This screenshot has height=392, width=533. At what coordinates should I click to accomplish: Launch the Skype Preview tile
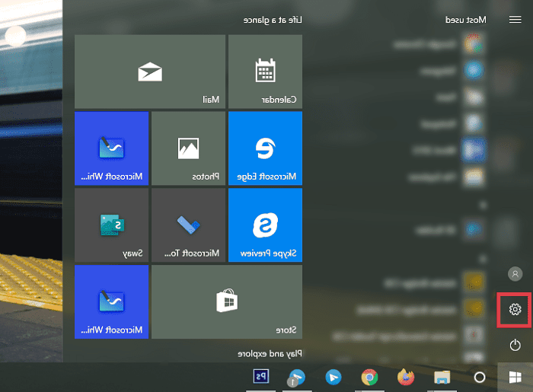click(265, 225)
